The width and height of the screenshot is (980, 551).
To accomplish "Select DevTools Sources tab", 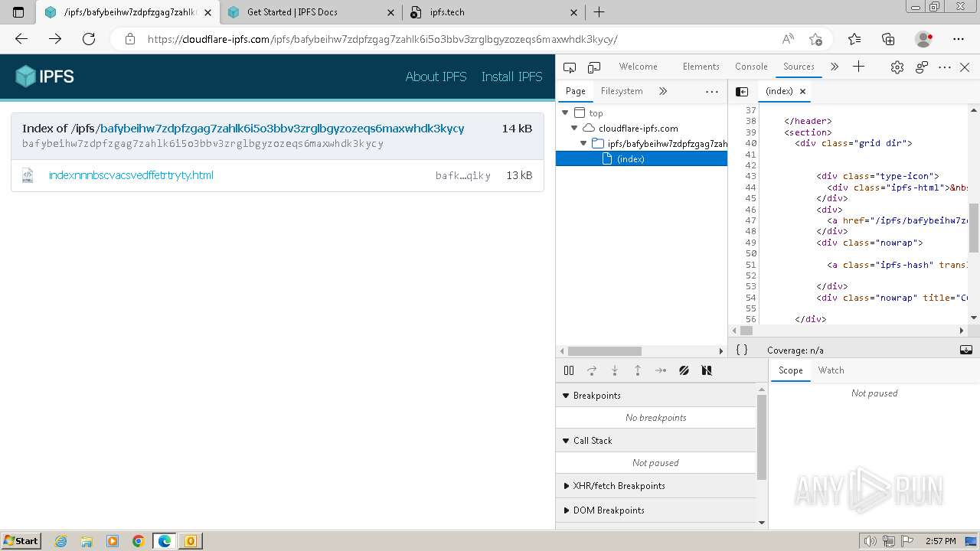I will tap(799, 67).
